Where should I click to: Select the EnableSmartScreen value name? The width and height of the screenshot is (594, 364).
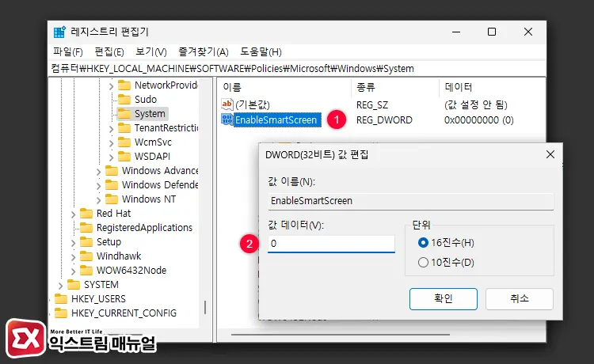coord(276,120)
